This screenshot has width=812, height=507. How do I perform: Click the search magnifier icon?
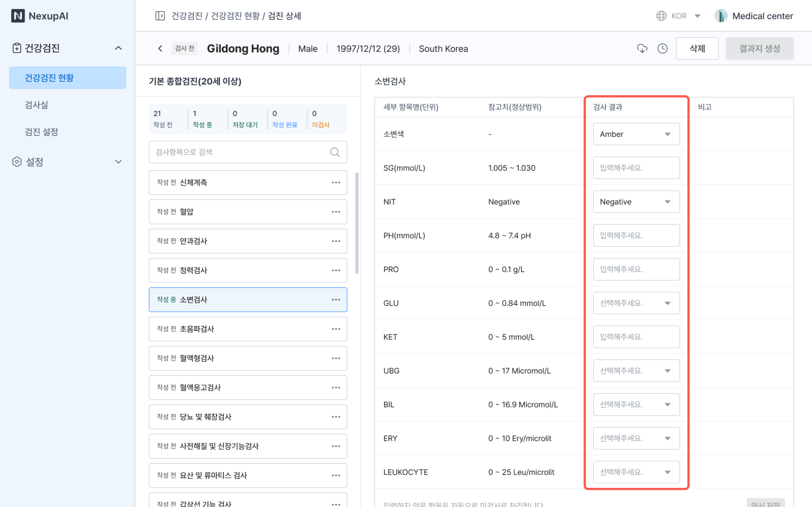335,152
